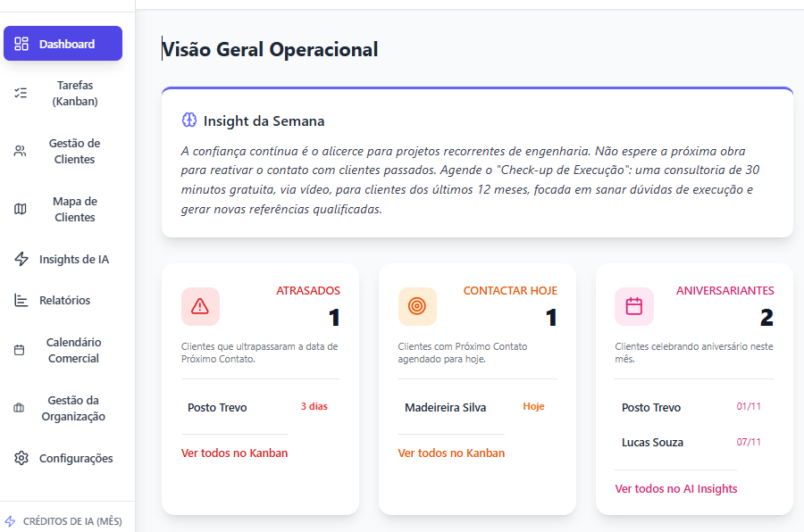
Task: Click the "Ver todos no AI Insights" link
Action: [675, 488]
